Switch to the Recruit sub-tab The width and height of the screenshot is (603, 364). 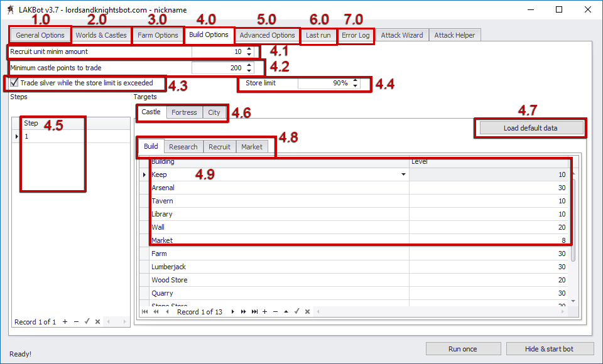click(x=220, y=147)
